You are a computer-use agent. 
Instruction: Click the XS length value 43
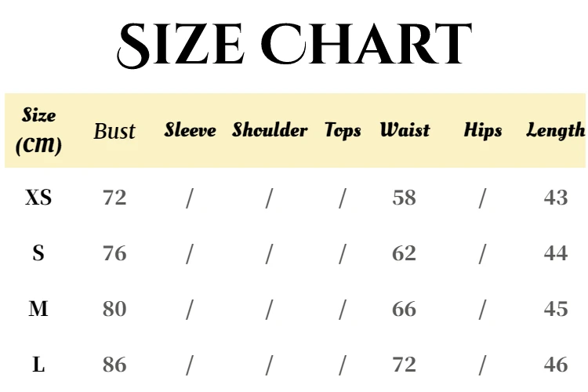(x=556, y=198)
